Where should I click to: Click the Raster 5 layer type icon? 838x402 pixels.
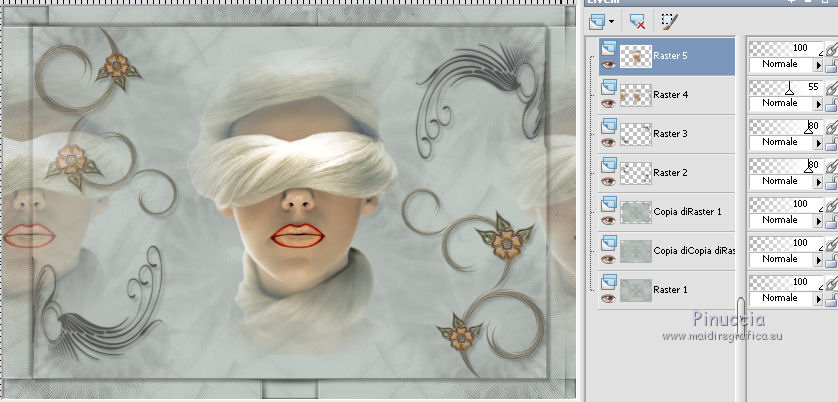coord(606,48)
